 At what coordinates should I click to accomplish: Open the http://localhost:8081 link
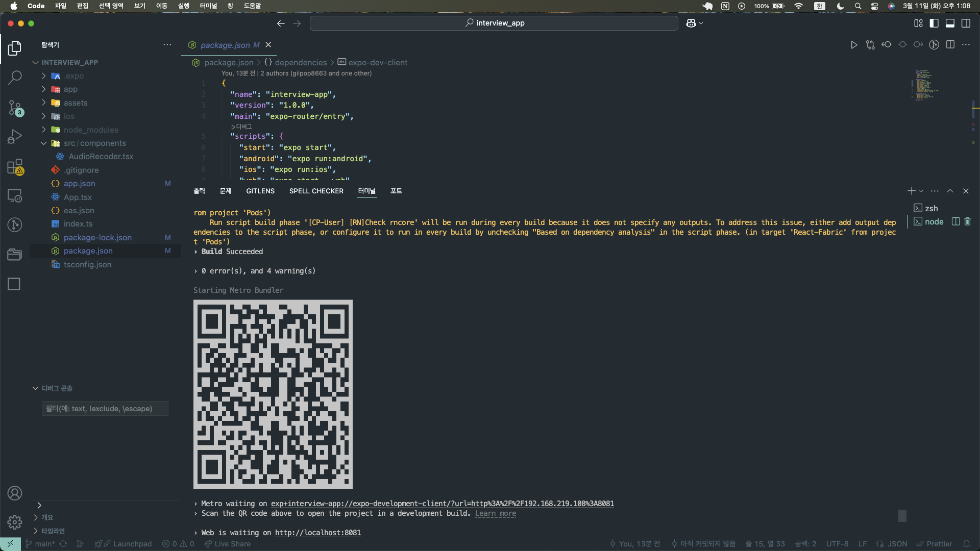pos(317,533)
